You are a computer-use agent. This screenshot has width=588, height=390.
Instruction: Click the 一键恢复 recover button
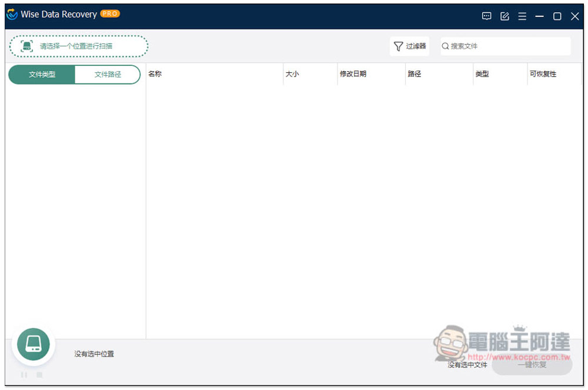tap(532, 365)
